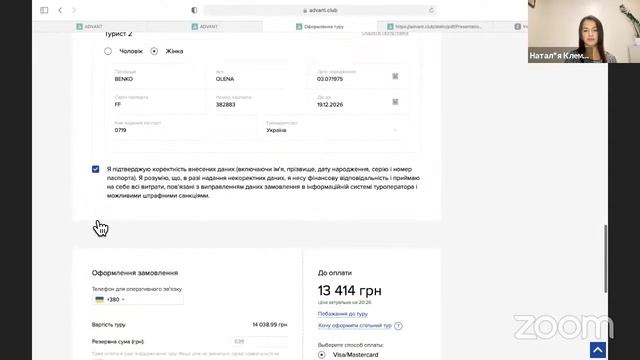Click the 14 038.99 грн tour cost value

click(x=269, y=324)
